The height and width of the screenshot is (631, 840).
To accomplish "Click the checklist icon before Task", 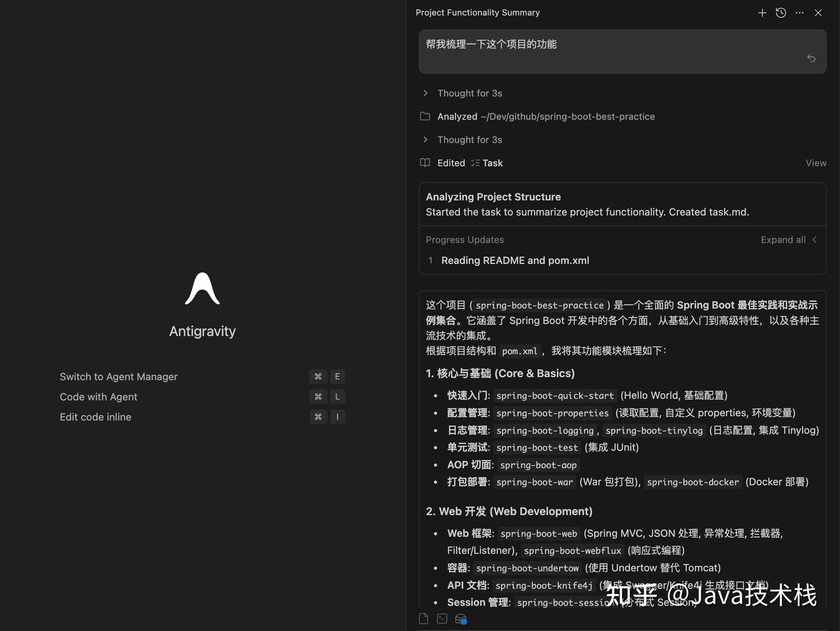I will point(474,163).
